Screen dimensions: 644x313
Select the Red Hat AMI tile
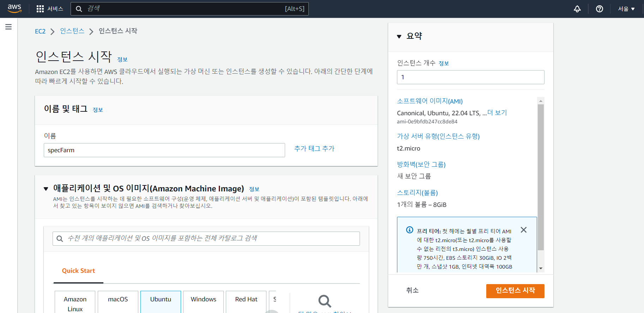(246, 302)
